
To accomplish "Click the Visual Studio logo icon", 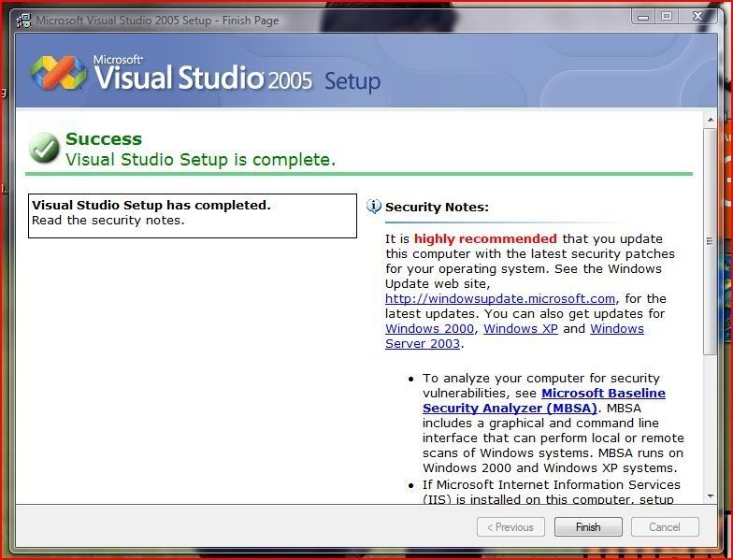I will 58,73.
